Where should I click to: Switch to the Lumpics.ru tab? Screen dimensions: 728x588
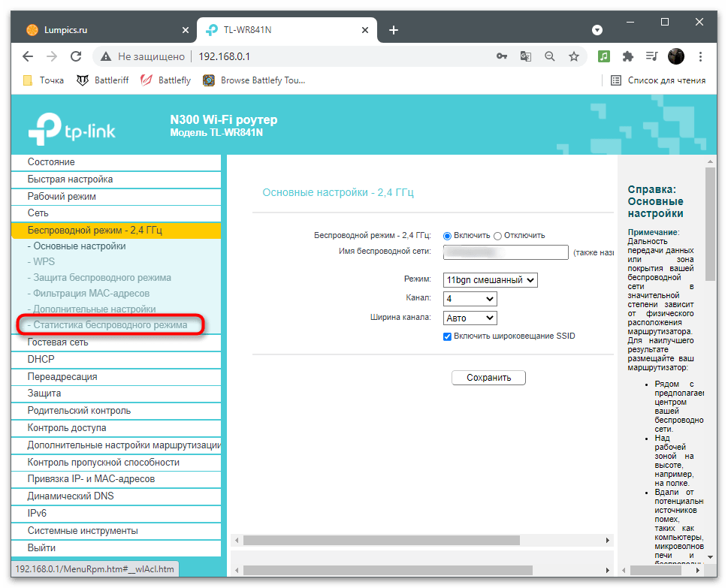click(105, 30)
